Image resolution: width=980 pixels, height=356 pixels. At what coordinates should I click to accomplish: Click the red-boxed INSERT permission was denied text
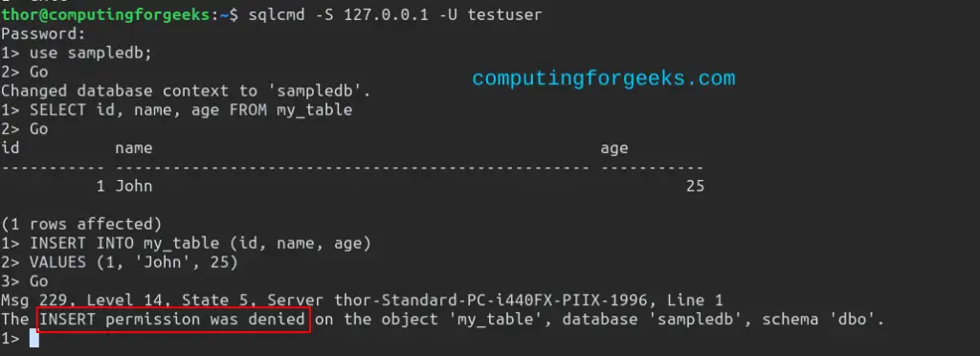tap(173, 320)
